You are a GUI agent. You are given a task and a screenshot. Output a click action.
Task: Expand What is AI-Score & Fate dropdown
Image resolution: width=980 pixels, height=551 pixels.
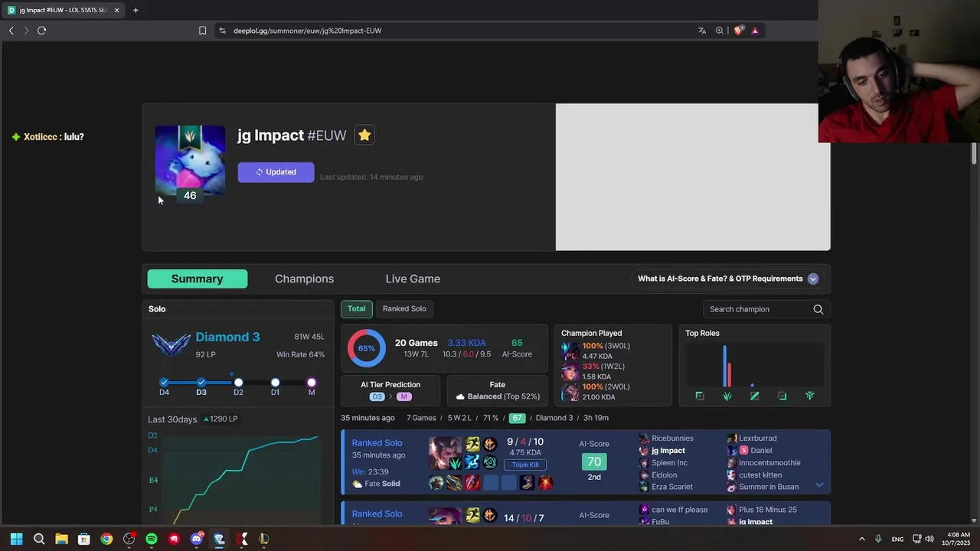point(813,279)
